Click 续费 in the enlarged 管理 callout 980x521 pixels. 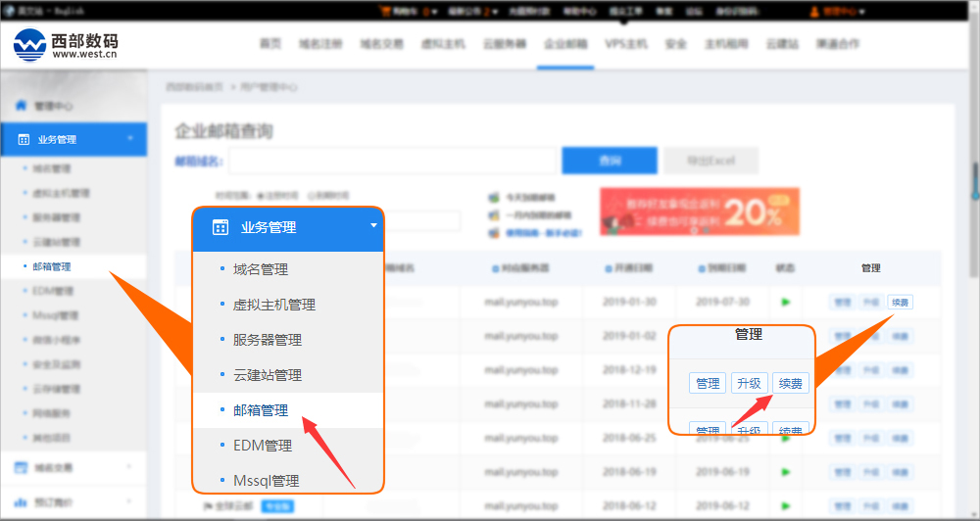pyautogui.click(x=791, y=383)
